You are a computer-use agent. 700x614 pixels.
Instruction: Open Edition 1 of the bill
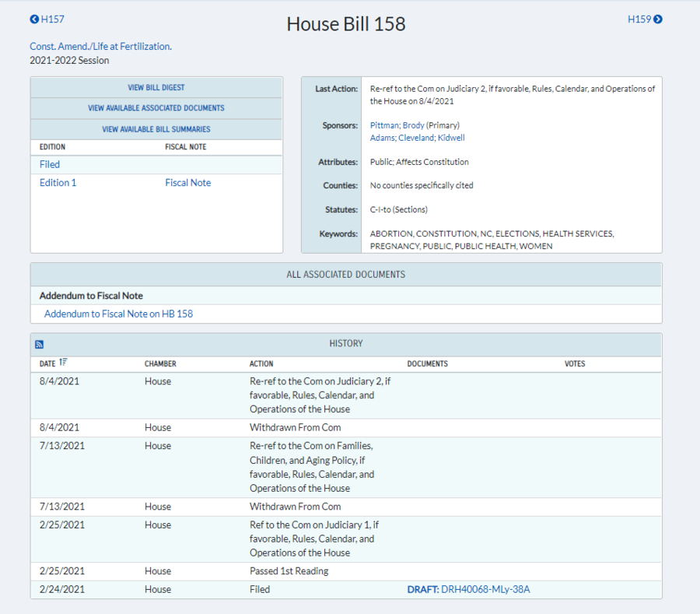[x=58, y=183]
